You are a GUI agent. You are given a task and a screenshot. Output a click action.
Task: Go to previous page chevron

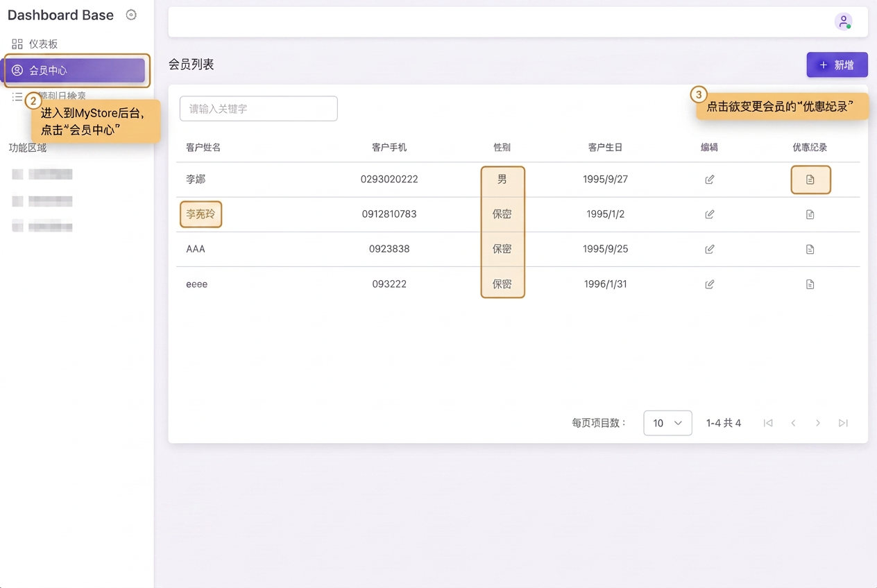(793, 423)
